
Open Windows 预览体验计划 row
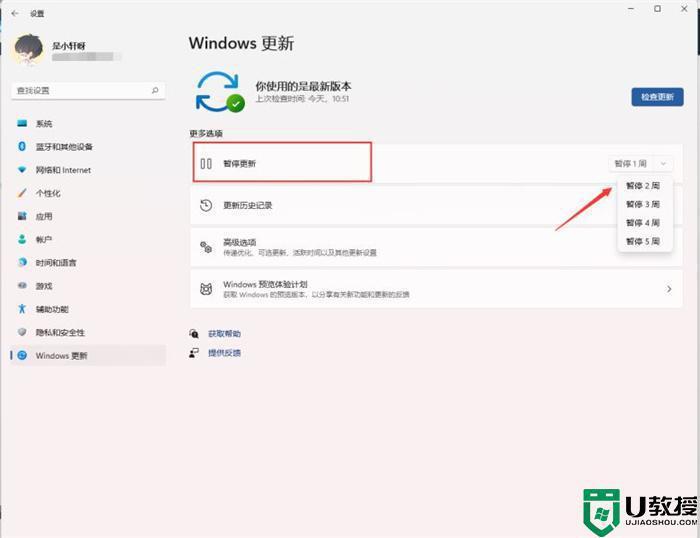[437, 289]
